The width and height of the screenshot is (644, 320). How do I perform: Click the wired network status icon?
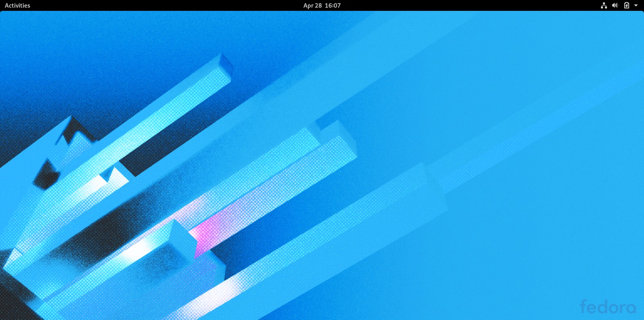[x=604, y=6]
